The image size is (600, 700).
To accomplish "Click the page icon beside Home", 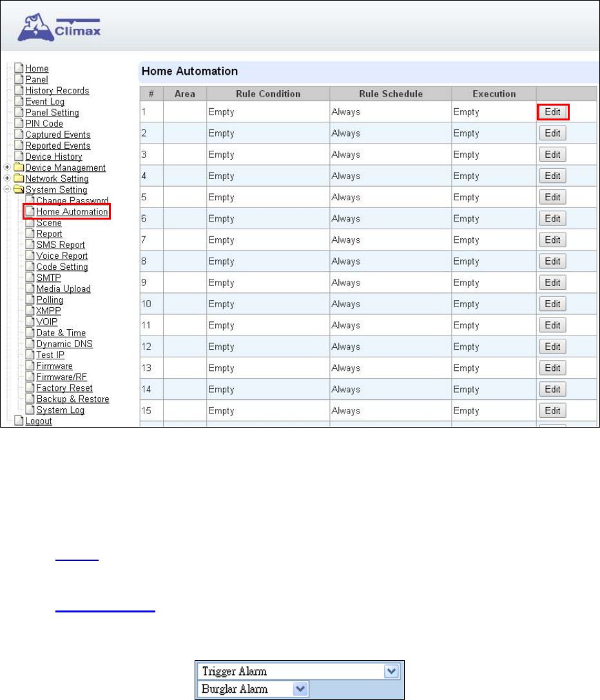I will [19, 68].
